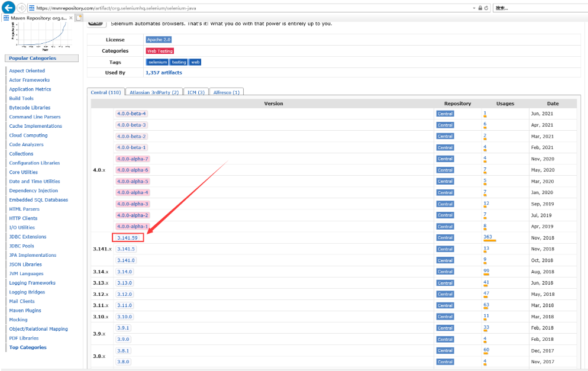Open version 4.0.0-beta-1 link

[x=131, y=147]
